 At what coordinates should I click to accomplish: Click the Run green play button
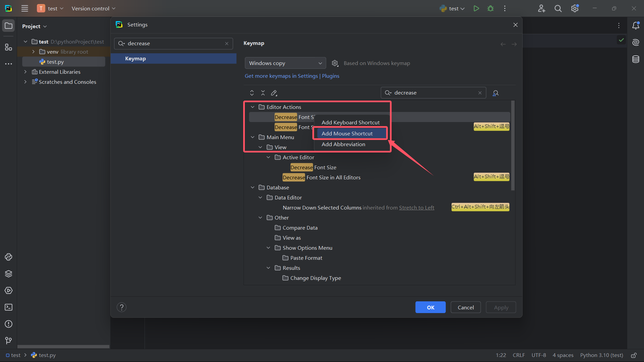[476, 8]
